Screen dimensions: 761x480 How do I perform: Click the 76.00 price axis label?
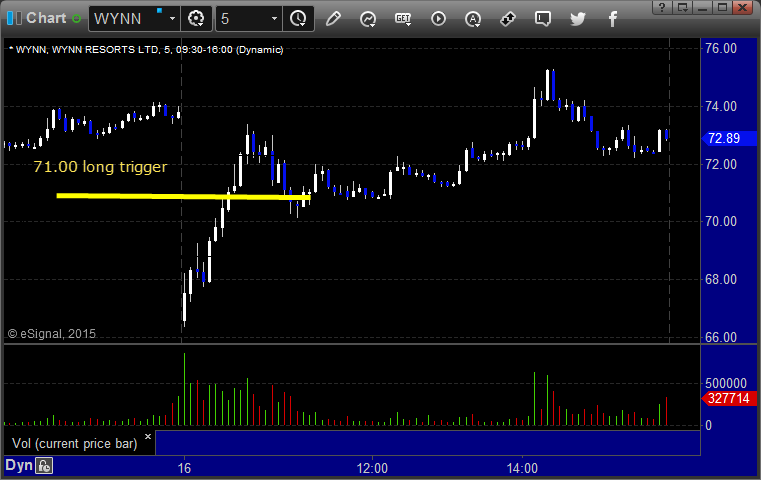pos(721,49)
